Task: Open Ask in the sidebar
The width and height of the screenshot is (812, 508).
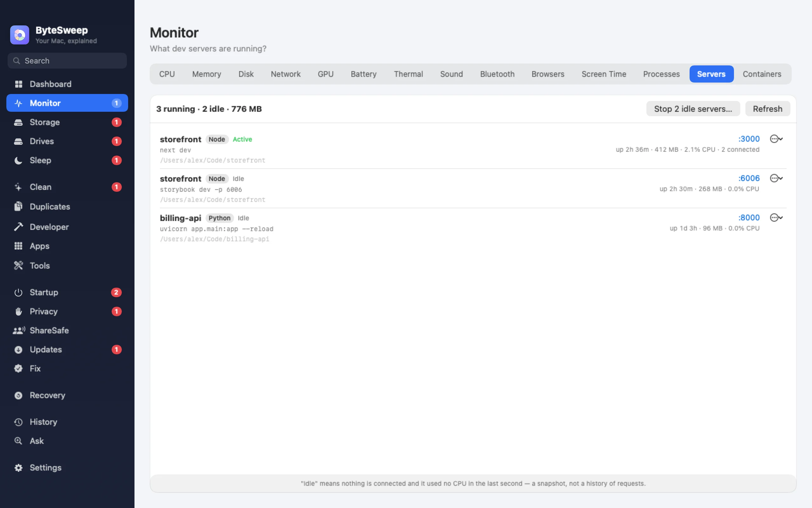Action: point(67,441)
